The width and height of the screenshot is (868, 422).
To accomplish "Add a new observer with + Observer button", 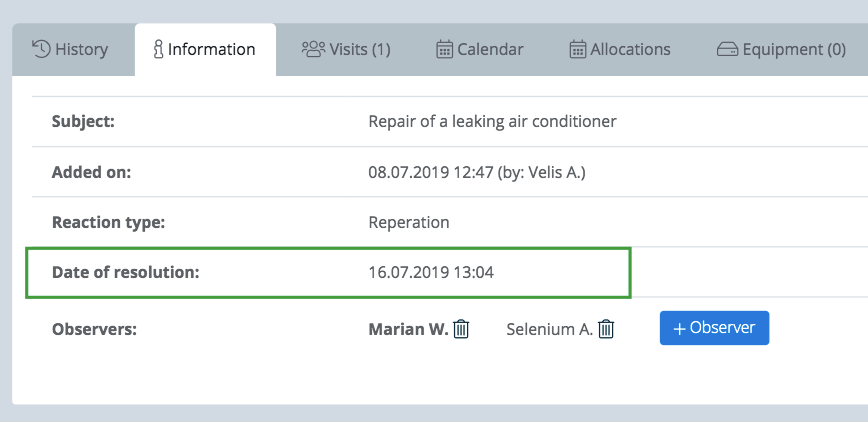I will click(714, 328).
